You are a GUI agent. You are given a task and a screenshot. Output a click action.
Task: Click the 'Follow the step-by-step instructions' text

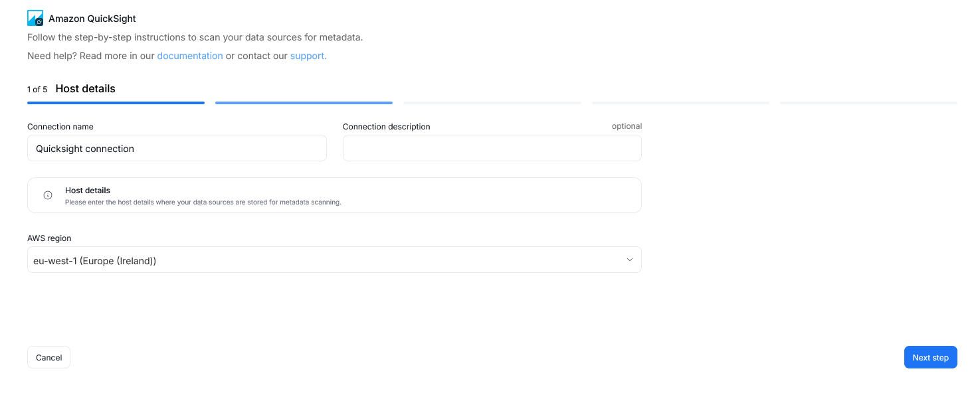click(195, 37)
